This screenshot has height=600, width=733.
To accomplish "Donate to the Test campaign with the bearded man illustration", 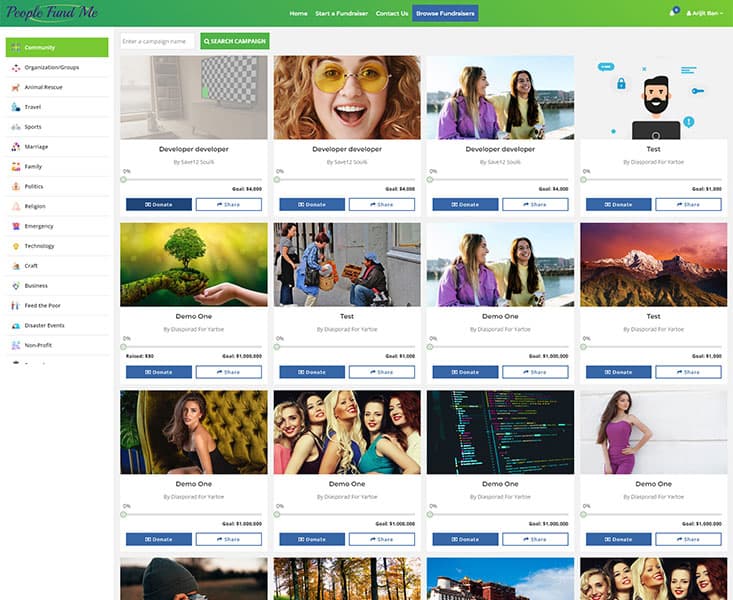I will pyautogui.click(x=618, y=204).
